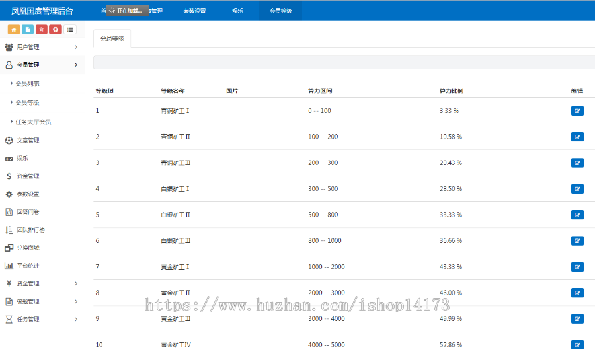Click the 兑换商城 sidebar icon
This screenshot has height=364, width=595.
9,248
